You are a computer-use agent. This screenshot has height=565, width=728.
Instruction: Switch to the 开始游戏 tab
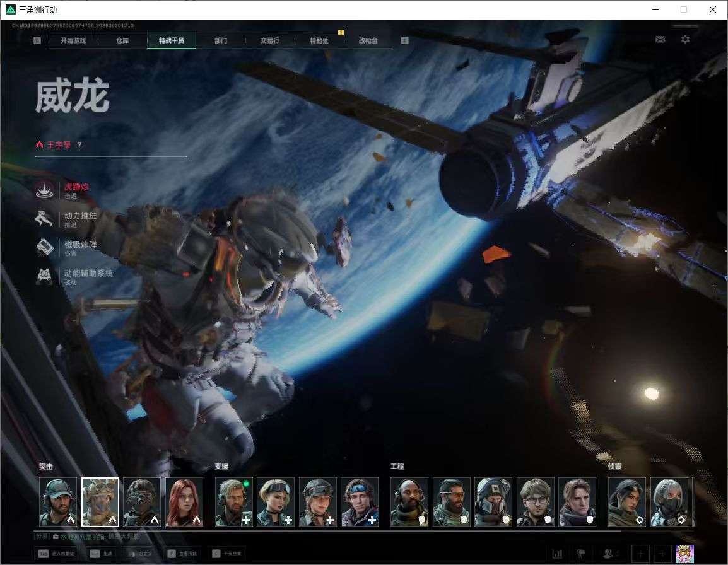coord(73,40)
